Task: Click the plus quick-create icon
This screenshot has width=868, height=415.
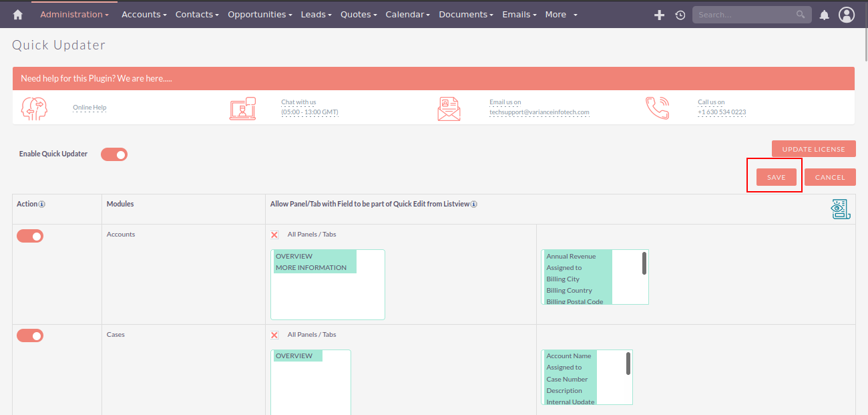Action: click(659, 15)
